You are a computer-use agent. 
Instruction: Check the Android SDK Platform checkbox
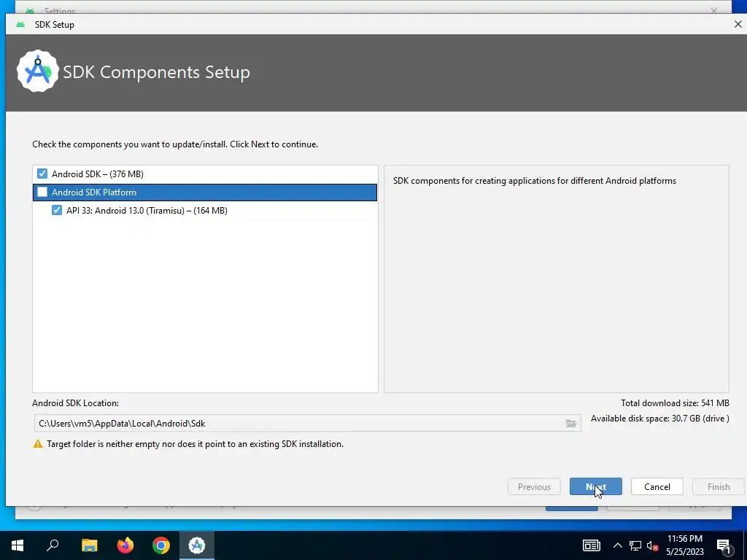click(42, 192)
